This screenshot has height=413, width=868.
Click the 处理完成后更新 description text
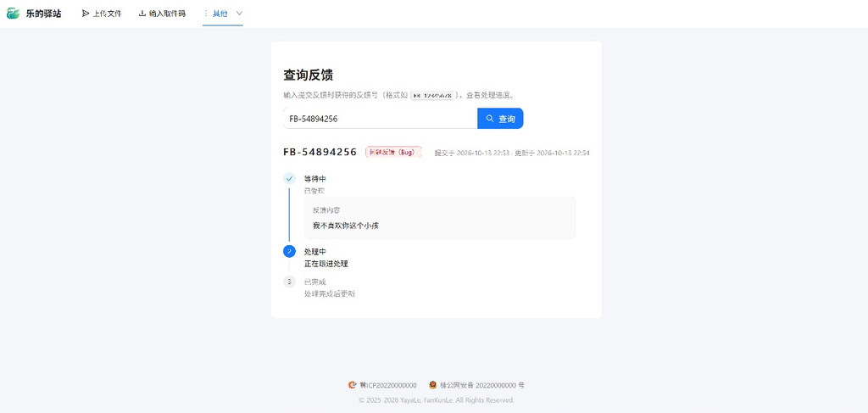pyautogui.click(x=330, y=293)
